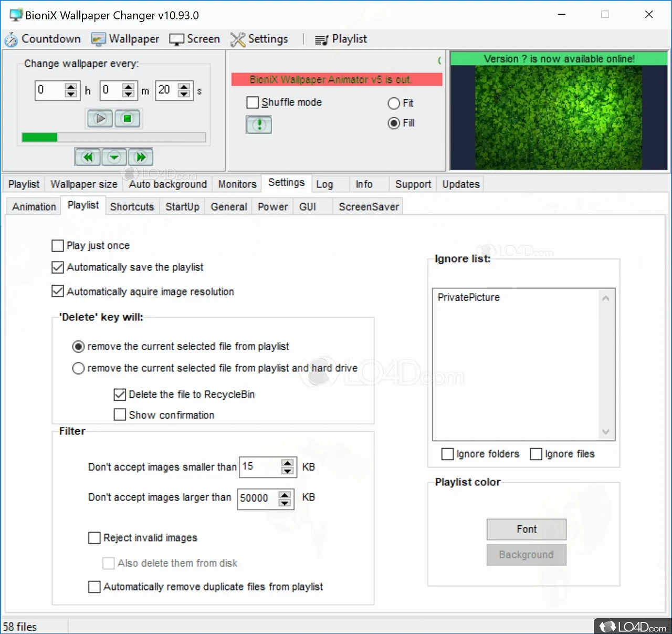Viewport: 672px width, 634px height.
Task: Decrease smaller-than image size with down arrow
Action: pyautogui.click(x=287, y=471)
